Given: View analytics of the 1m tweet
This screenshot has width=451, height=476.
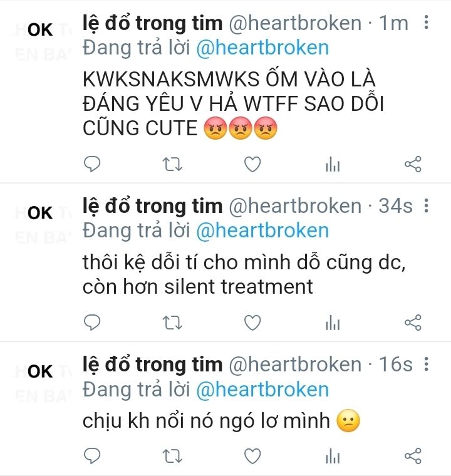Looking at the screenshot, I should (333, 165).
